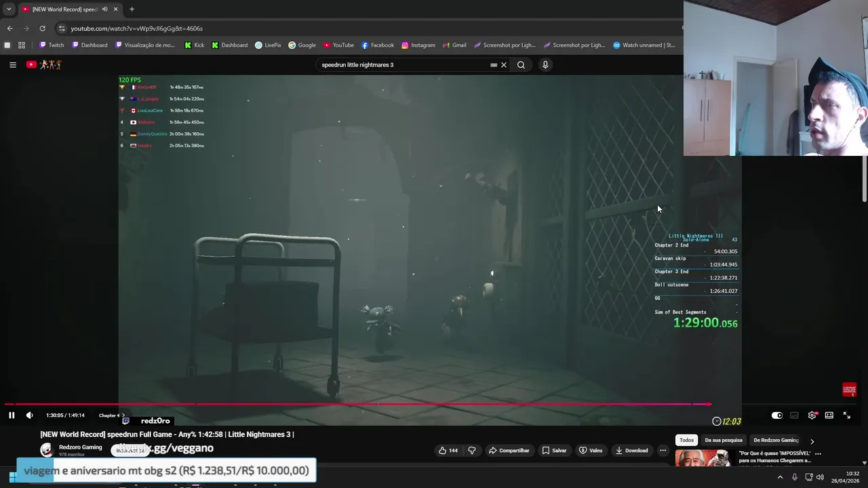
Task: View site information icon in address bar
Action: click(62, 28)
